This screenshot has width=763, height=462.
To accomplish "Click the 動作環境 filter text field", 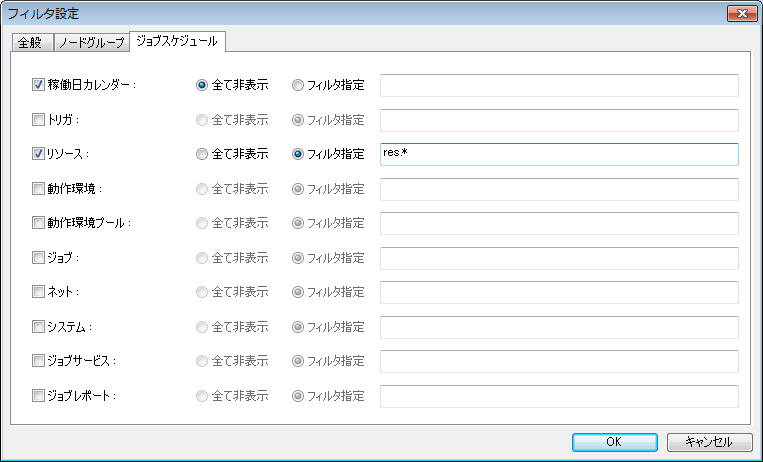I will click(559, 189).
